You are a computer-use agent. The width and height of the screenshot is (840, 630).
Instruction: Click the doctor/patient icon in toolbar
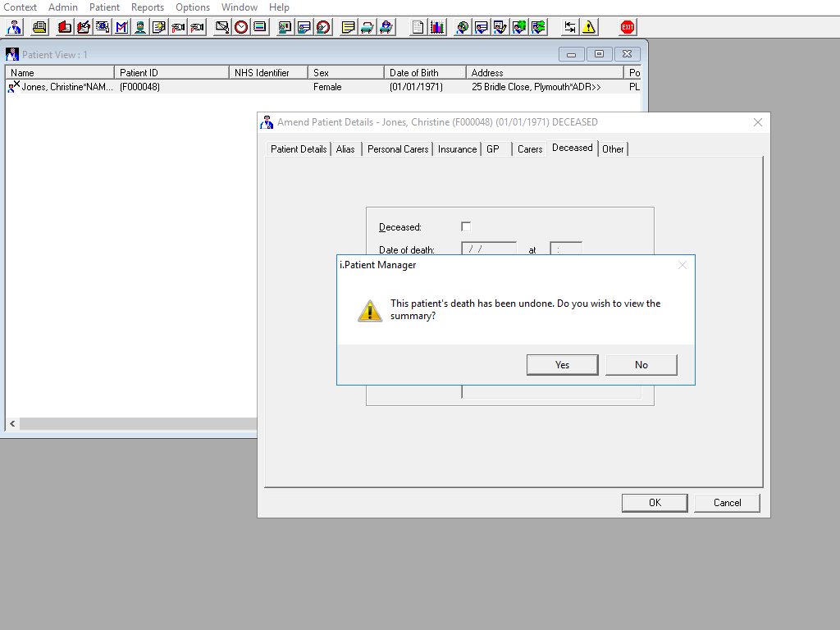15,27
